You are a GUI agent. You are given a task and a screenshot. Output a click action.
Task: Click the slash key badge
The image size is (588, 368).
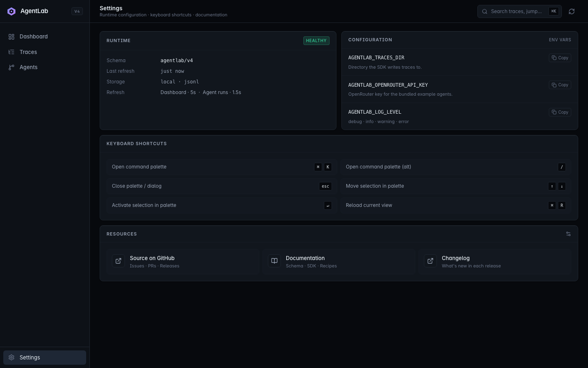point(562,167)
